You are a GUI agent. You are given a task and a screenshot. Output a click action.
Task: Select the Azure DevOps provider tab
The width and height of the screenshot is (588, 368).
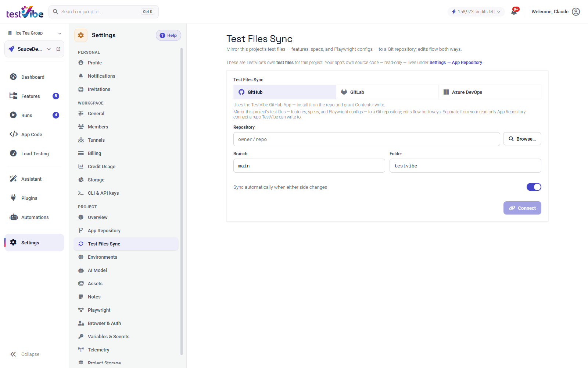pyautogui.click(x=490, y=92)
